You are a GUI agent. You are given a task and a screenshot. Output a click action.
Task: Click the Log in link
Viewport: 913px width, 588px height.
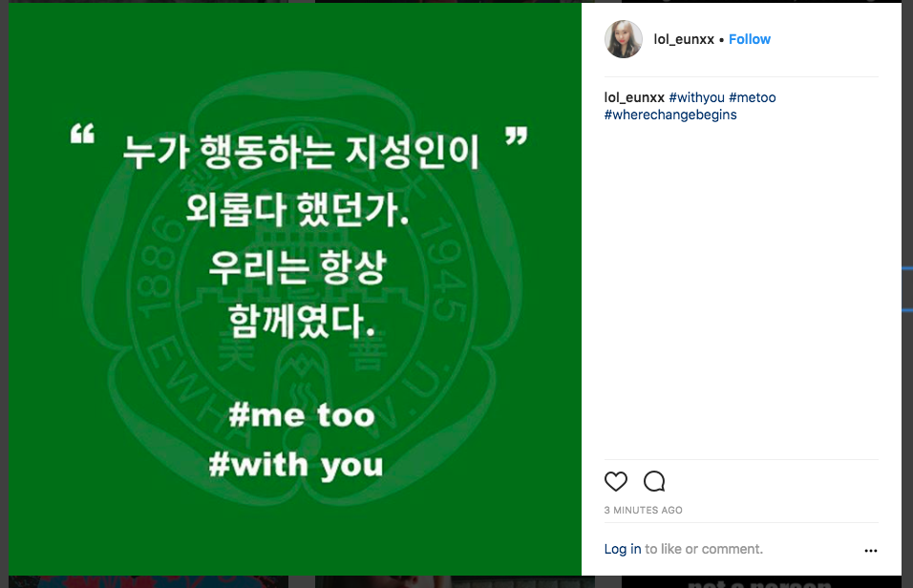click(622, 549)
